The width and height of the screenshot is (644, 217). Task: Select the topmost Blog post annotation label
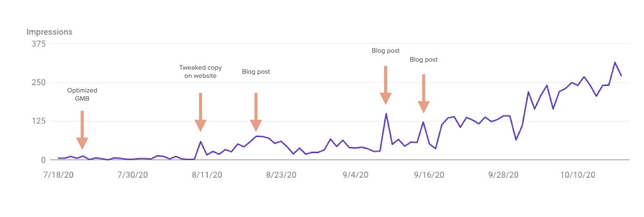(x=386, y=51)
